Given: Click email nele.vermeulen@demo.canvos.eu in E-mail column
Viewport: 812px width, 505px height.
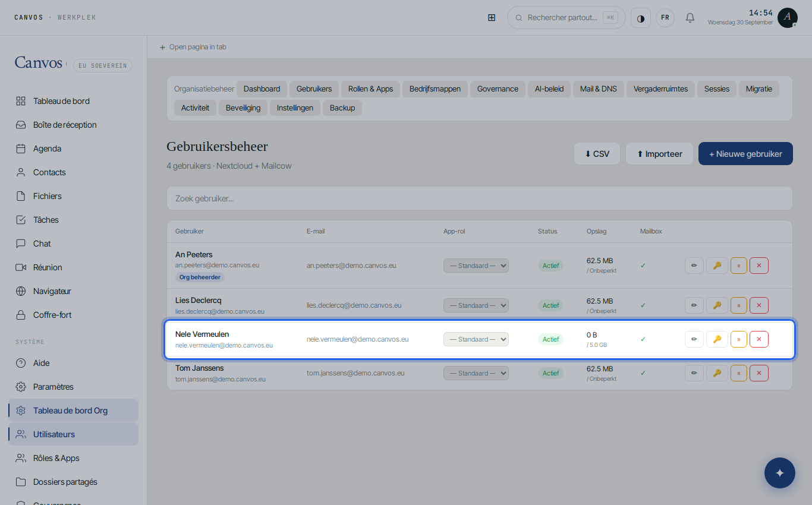Looking at the screenshot, I should click(x=357, y=339).
